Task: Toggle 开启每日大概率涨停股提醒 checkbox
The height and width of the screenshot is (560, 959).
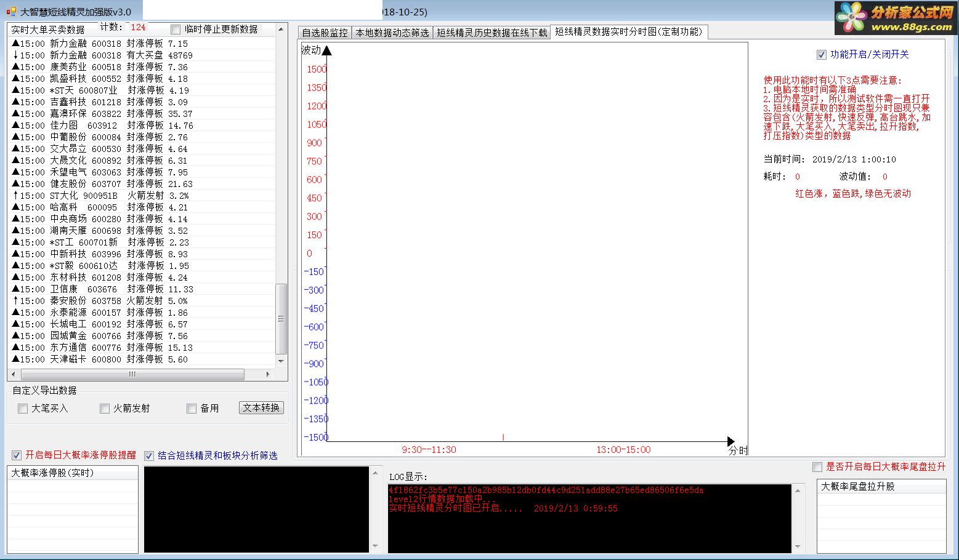Action: 17,455
